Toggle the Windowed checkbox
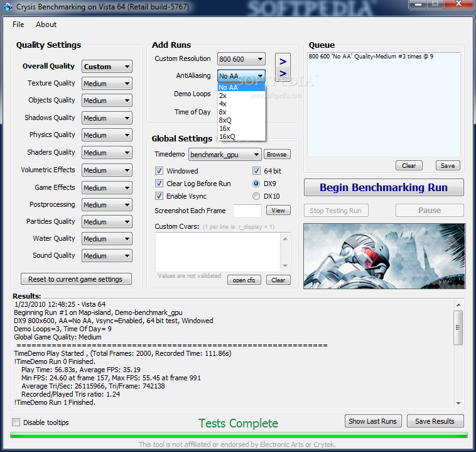This screenshot has width=476, height=452. tap(159, 171)
